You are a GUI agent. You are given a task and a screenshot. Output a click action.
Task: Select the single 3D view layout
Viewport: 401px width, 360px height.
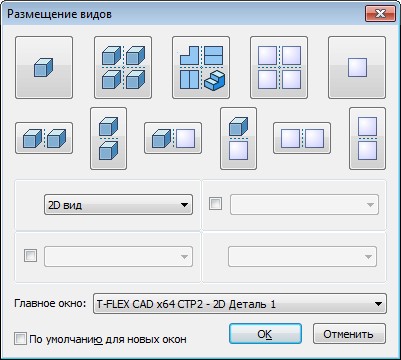(x=44, y=68)
